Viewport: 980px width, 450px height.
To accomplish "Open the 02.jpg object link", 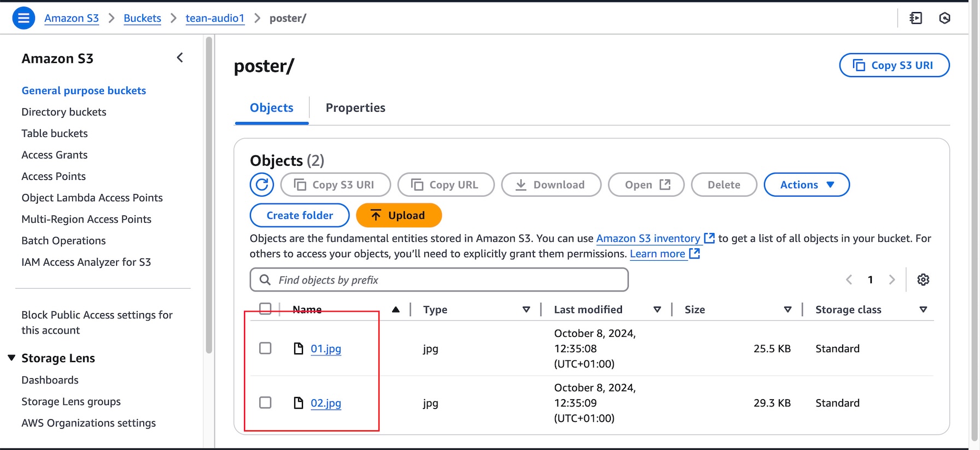I will (x=326, y=404).
